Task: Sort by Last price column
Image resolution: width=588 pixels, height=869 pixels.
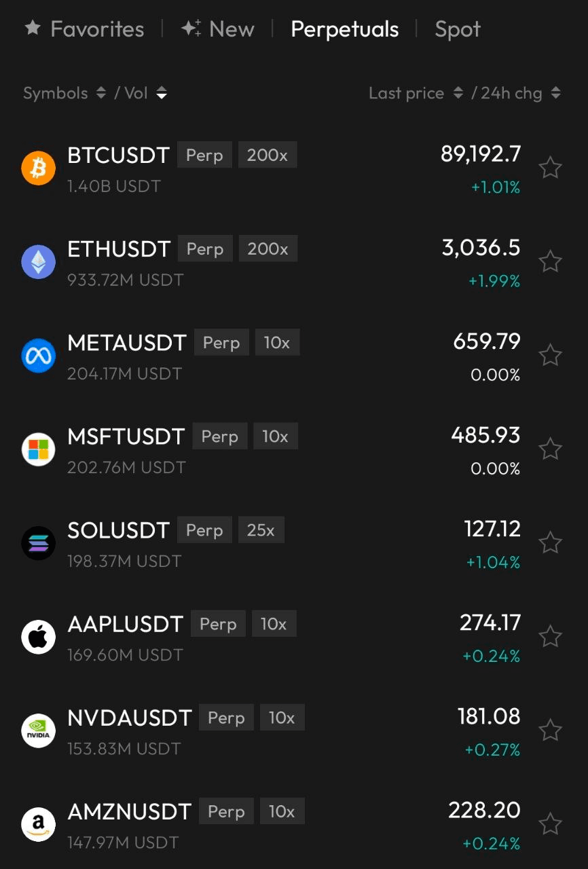Action: tap(416, 93)
